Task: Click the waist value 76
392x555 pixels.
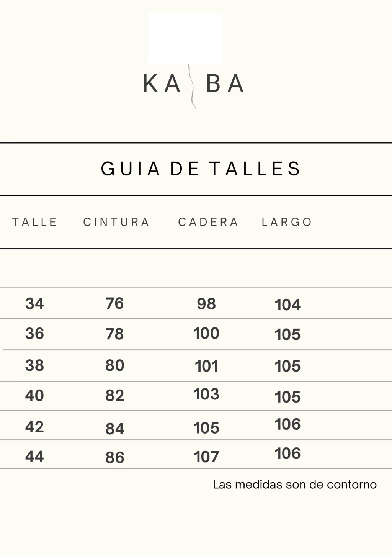Action: pos(115,304)
